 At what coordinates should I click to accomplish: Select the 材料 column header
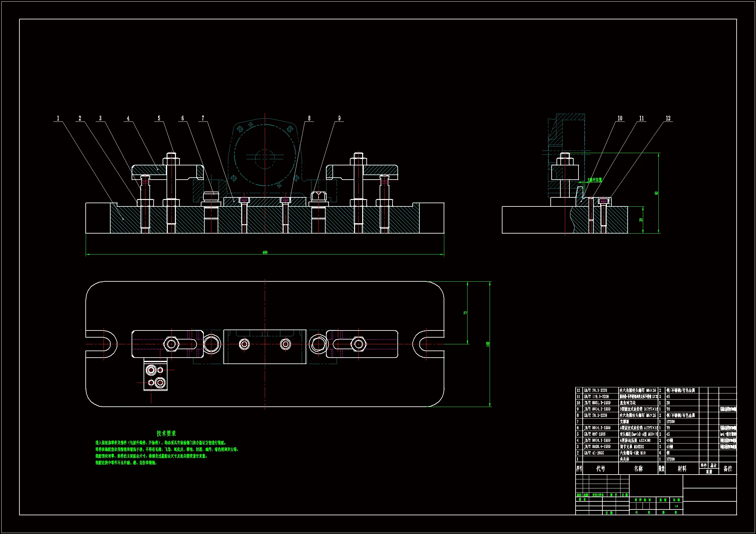click(x=682, y=468)
